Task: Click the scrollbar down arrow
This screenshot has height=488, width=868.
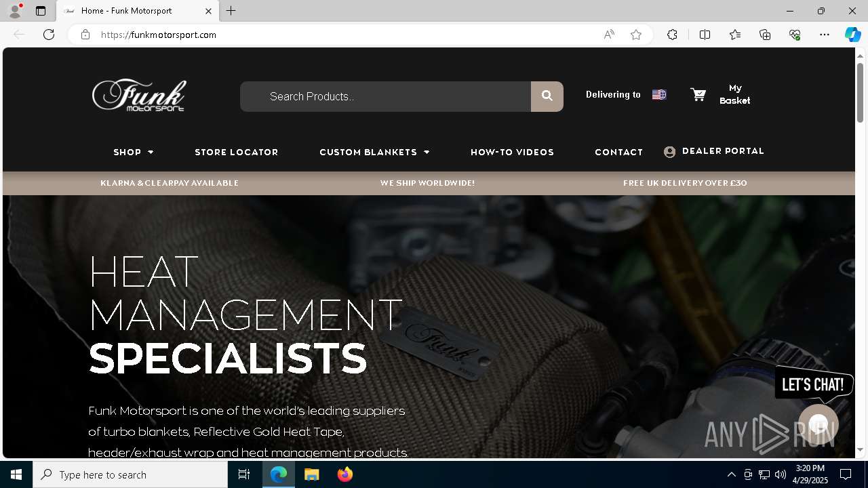Action: 861,449
